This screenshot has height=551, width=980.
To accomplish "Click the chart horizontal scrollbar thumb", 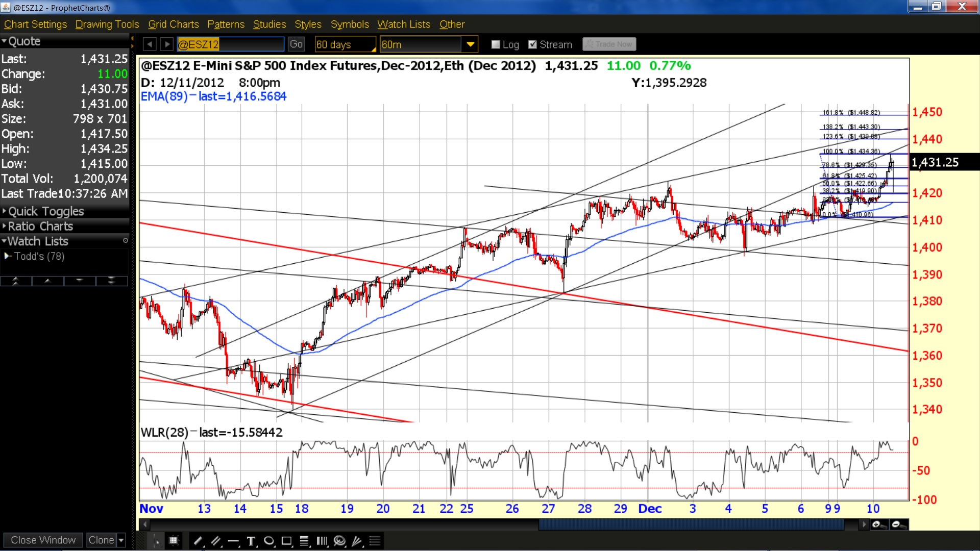I will coord(691,524).
